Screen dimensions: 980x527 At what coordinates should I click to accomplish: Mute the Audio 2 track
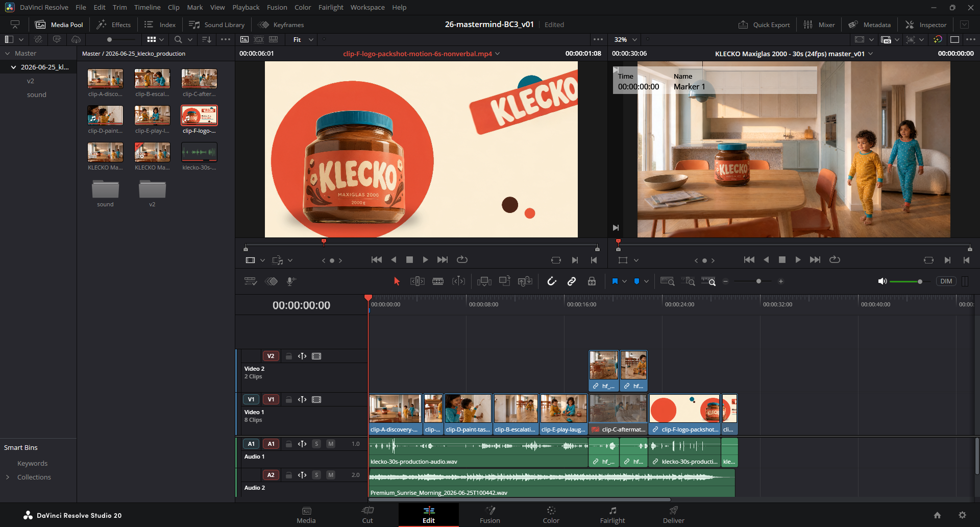(x=331, y=475)
